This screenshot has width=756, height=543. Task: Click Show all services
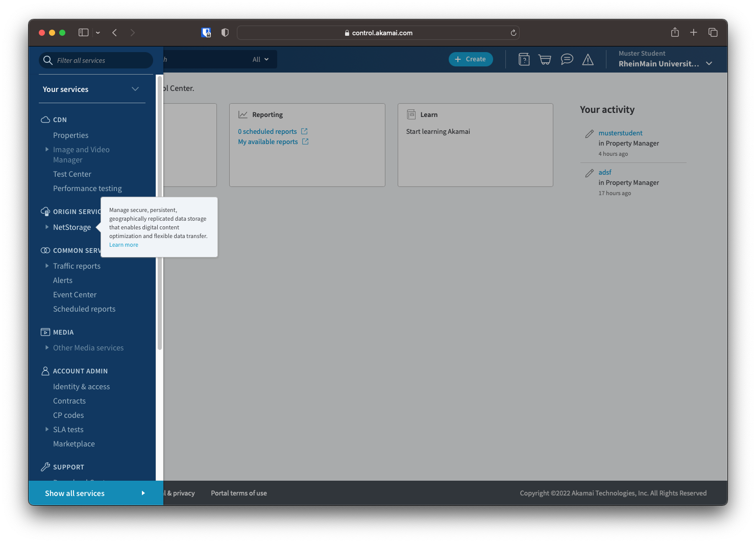pos(96,493)
